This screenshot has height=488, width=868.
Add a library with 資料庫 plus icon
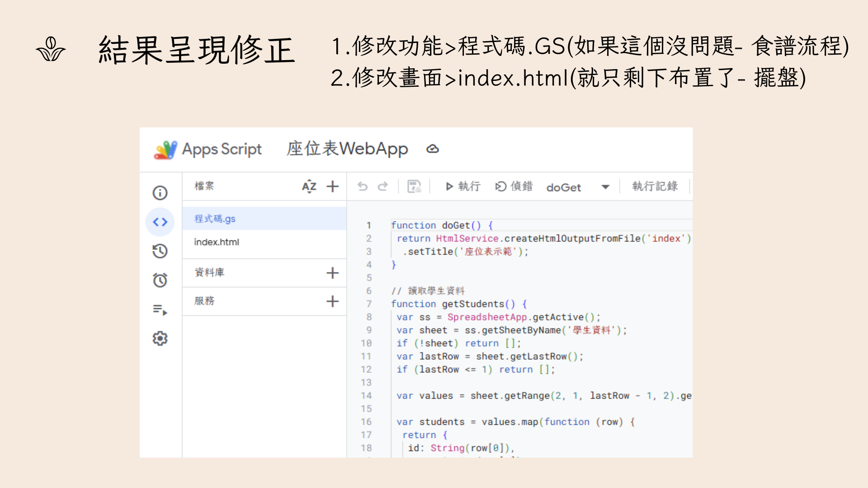pos(333,273)
